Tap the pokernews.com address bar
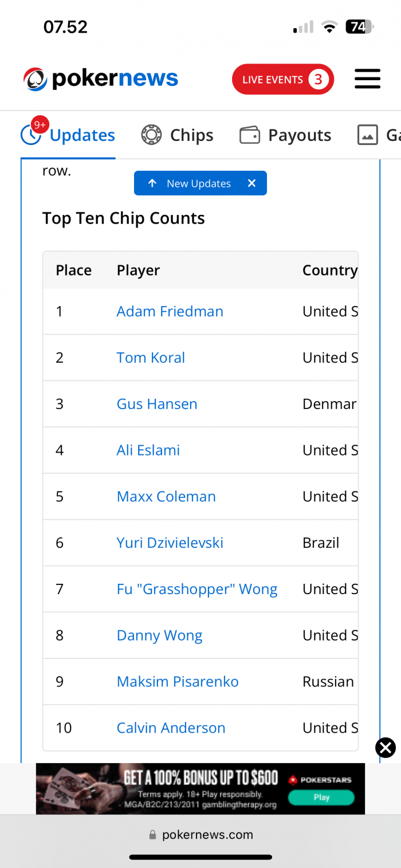 coord(200,835)
